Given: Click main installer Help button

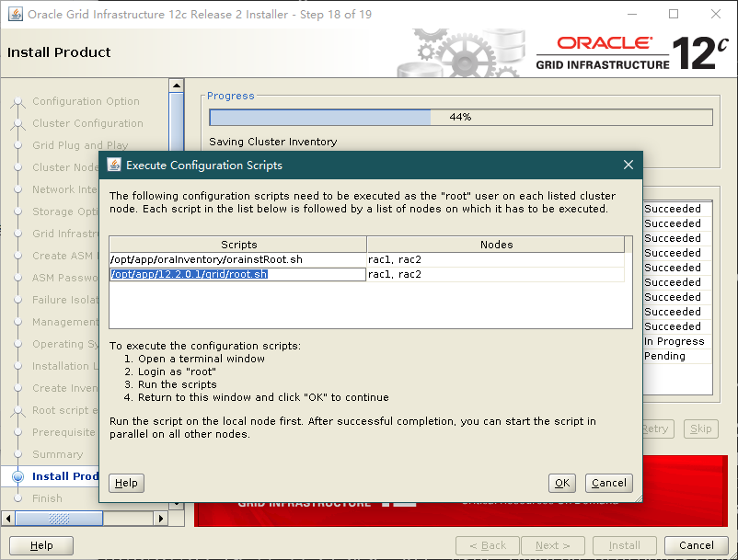Looking at the screenshot, I should point(41,545).
